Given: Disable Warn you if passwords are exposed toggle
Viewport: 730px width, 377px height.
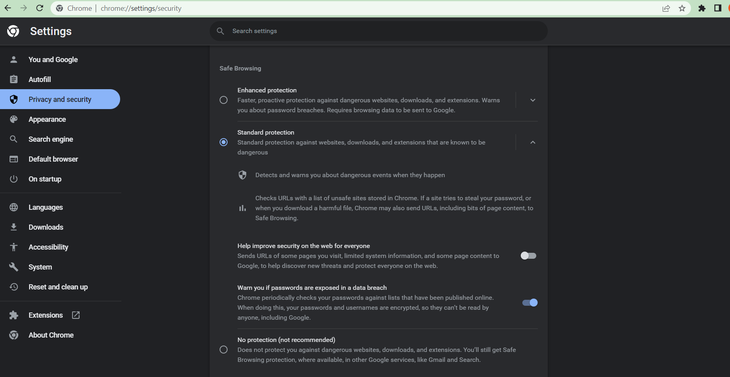Looking at the screenshot, I should click(x=530, y=303).
